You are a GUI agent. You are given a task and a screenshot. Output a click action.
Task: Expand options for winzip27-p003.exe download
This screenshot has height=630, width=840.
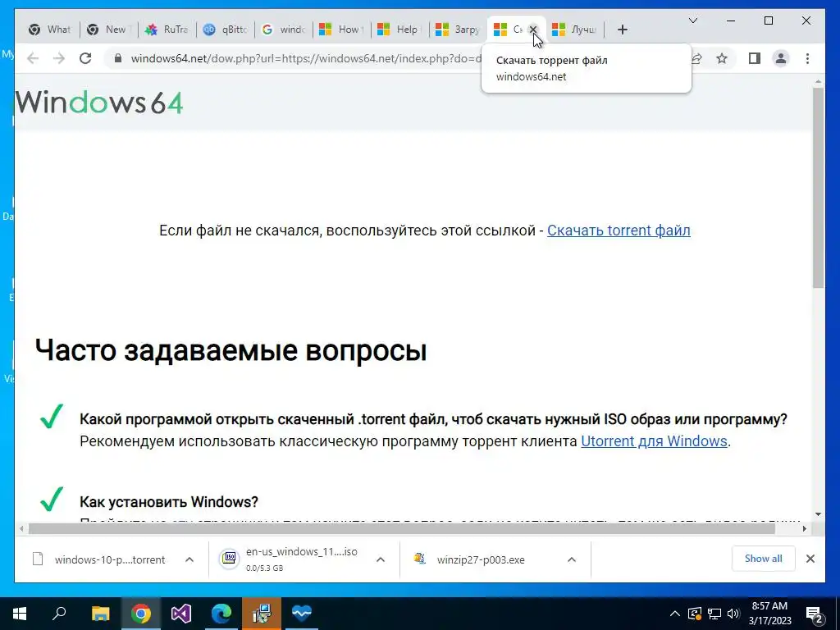(x=572, y=559)
